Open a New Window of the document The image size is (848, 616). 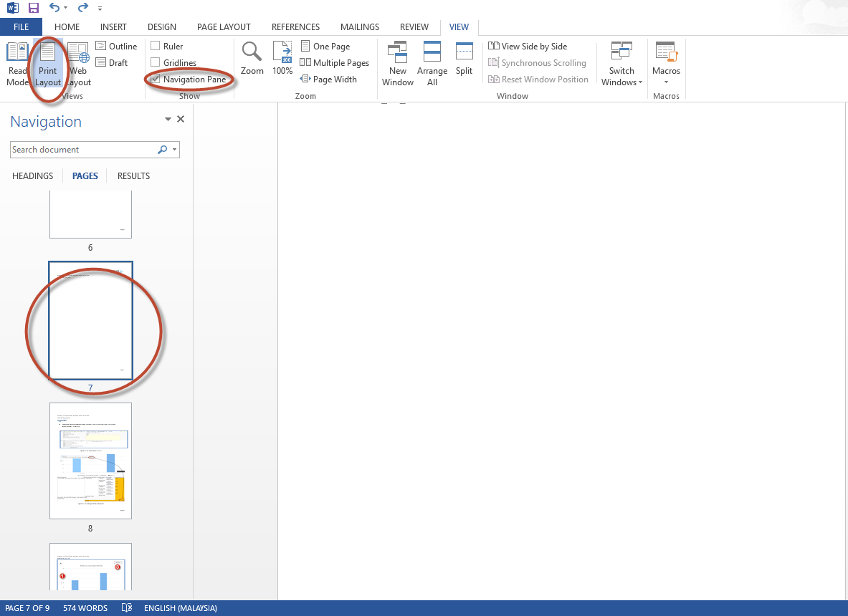point(397,63)
